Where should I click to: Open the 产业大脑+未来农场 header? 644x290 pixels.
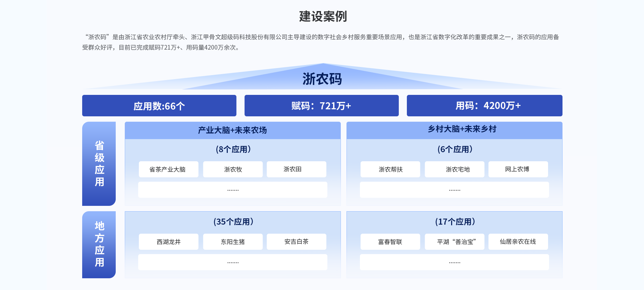[x=233, y=130]
